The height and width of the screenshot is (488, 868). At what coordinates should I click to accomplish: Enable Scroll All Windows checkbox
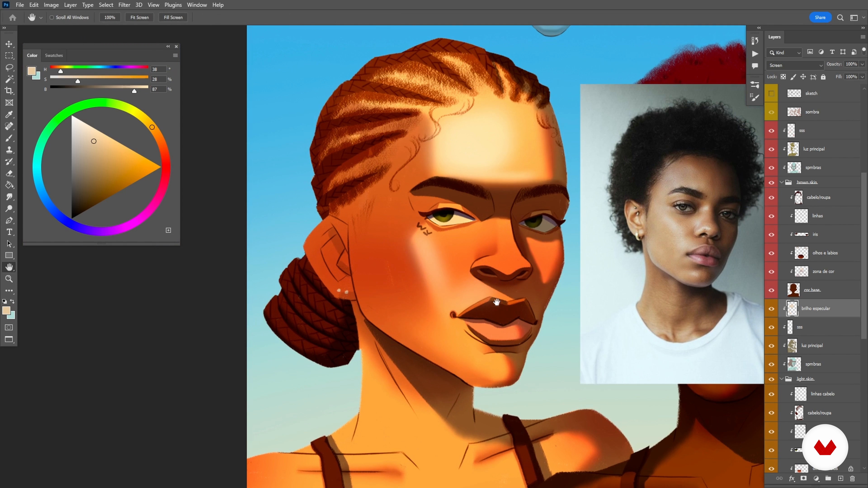[52, 18]
